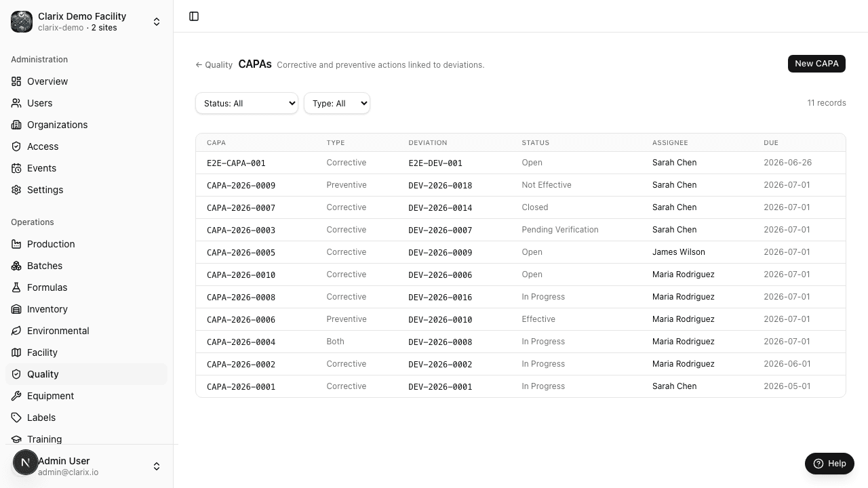Screen dimensions: 868x488
Task: Click the 11 records count
Action: pos(827,103)
